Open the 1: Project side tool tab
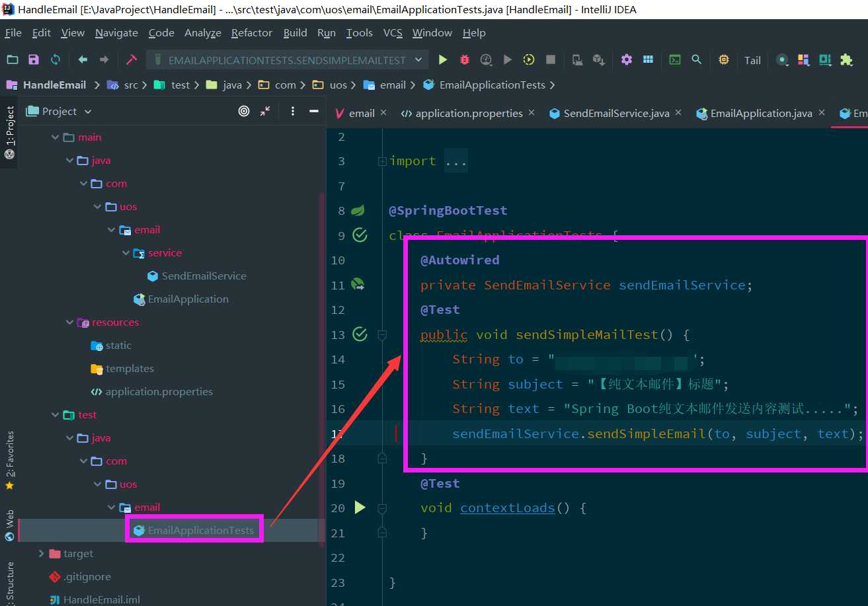This screenshot has width=868, height=606. 9,132
